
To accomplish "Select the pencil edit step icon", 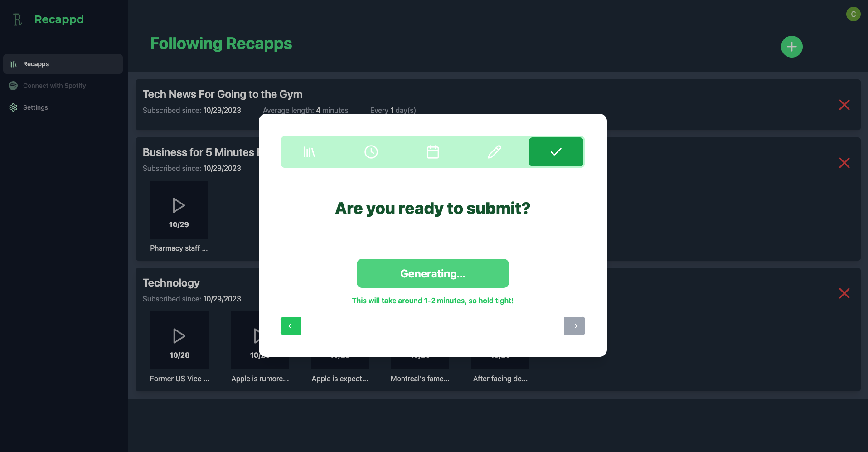I will point(495,152).
